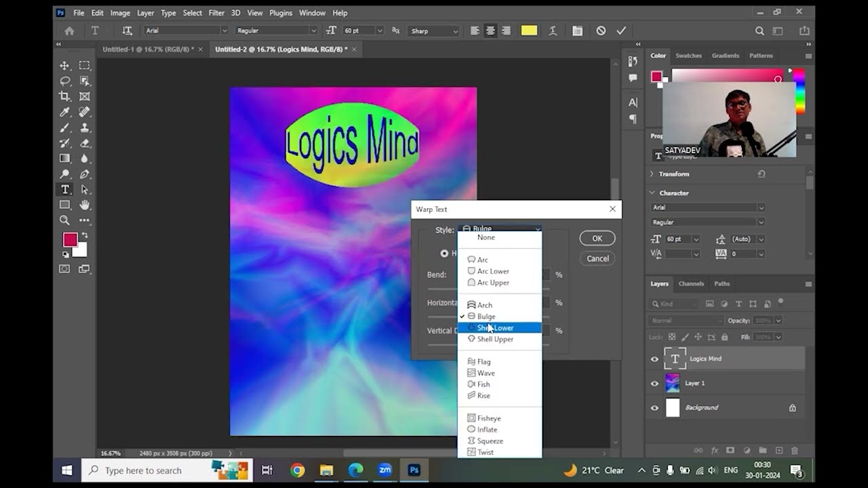Toggle Lock position icon in Layers panel

pyautogui.click(x=698, y=337)
